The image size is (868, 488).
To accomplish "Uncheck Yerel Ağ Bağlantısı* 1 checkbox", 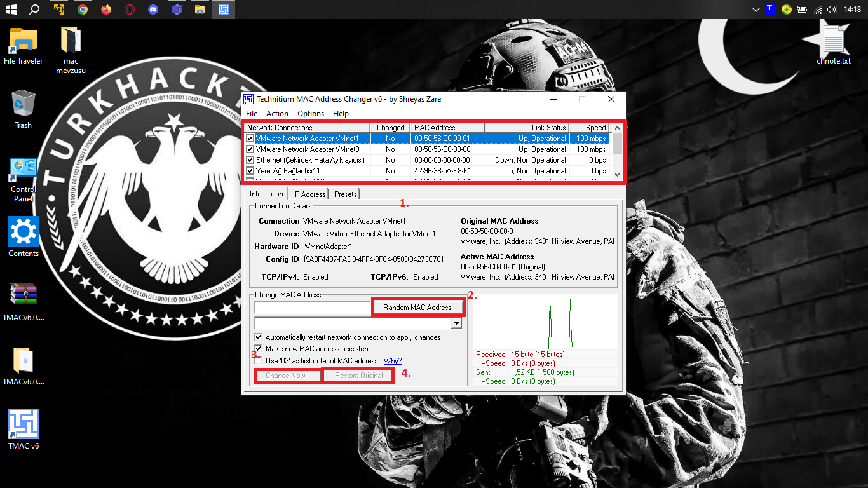I will [250, 171].
